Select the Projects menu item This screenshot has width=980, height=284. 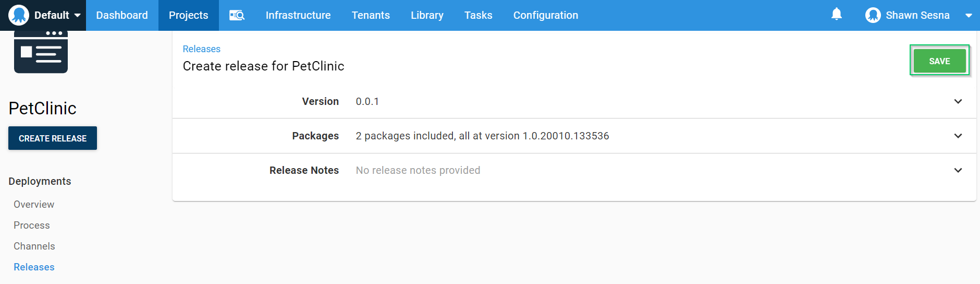[188, 15]
